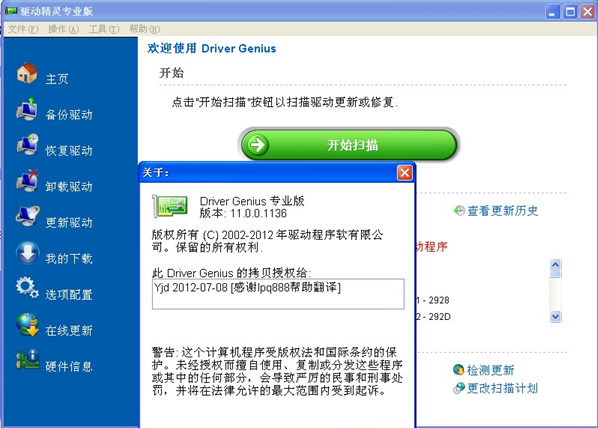Click the 开始扫描 button

pyautogui.click(x=349, y=145)
